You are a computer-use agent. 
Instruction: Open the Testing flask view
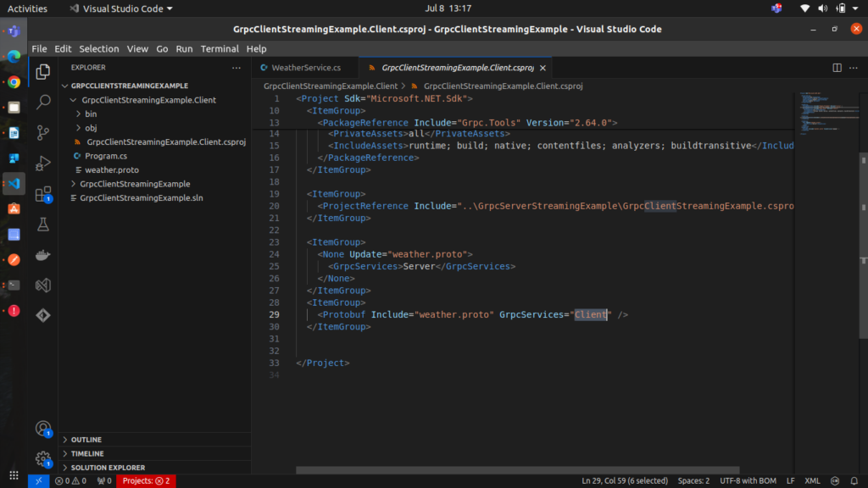pyautogui.click(x=43, y=225)
